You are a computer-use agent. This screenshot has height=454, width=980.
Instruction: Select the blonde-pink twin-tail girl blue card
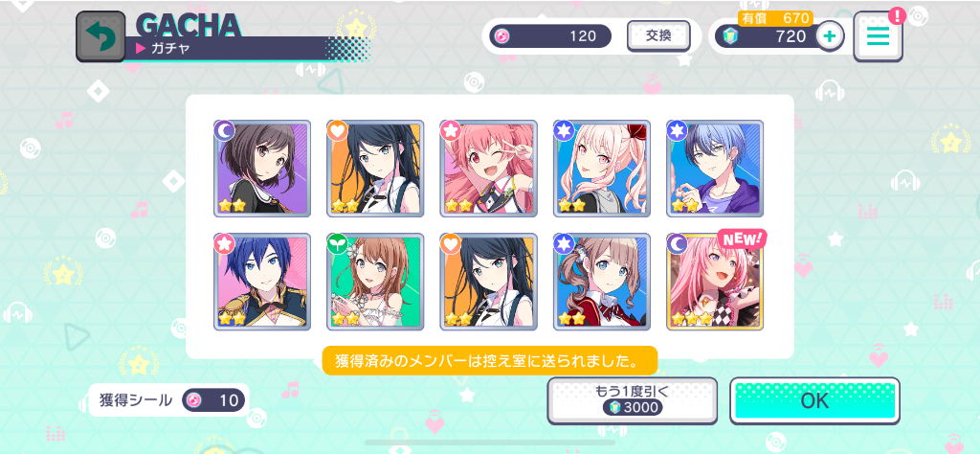(602, 169)
